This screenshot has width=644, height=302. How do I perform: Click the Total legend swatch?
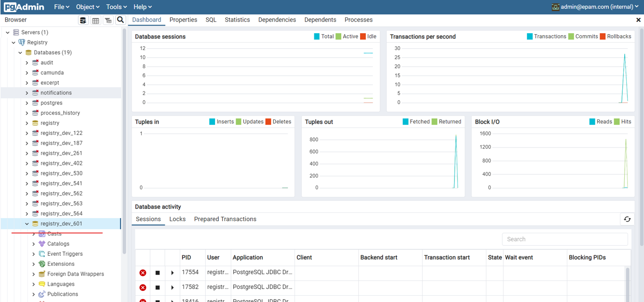[x=317, y=37]
